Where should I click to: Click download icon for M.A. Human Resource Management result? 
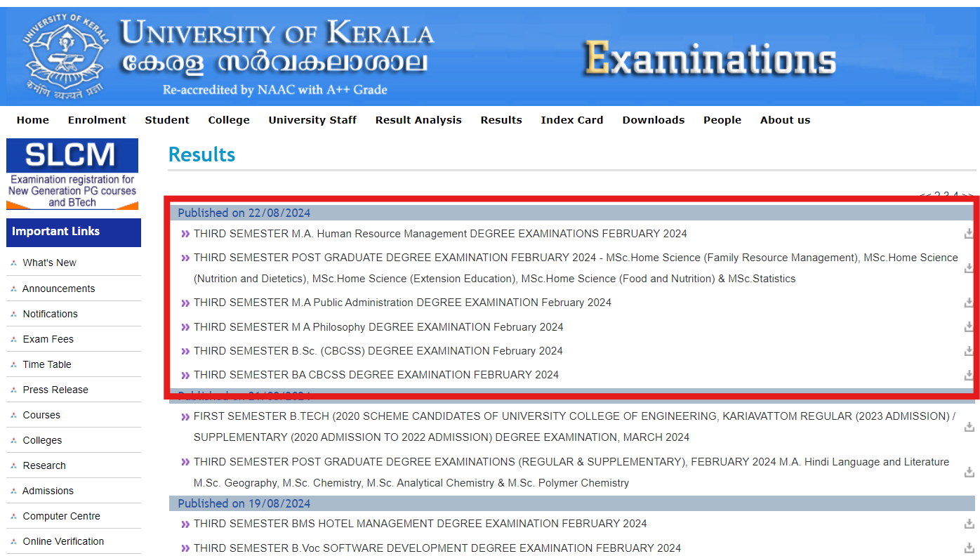969,234
